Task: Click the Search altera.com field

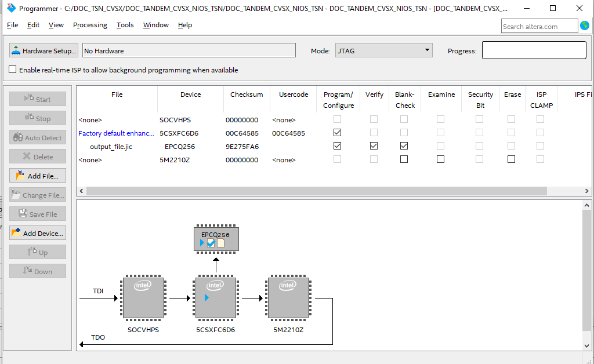Action: pyautogui.click(x=539, y=26)
